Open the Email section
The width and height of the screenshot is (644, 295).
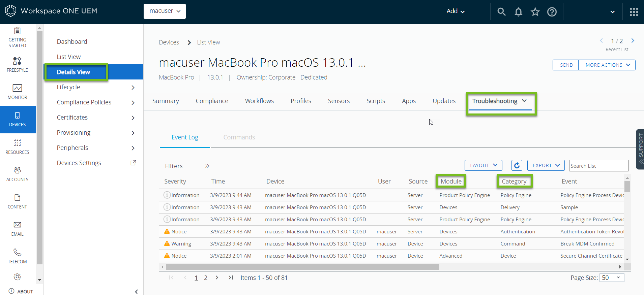pos(18,229)
